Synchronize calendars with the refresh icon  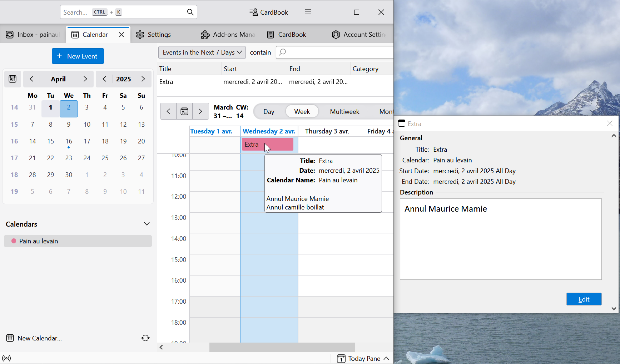[145, 338]
